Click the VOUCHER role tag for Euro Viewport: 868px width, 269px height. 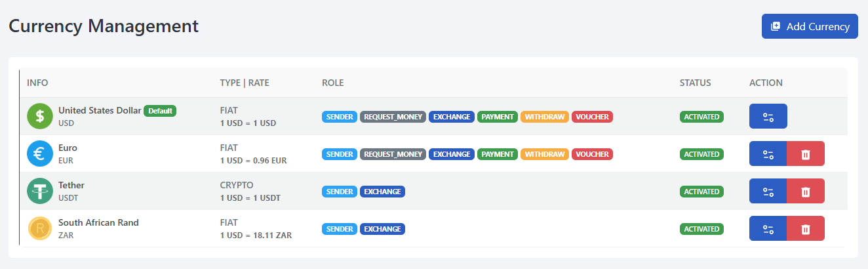pyautogui.click(x=592, y=154)
